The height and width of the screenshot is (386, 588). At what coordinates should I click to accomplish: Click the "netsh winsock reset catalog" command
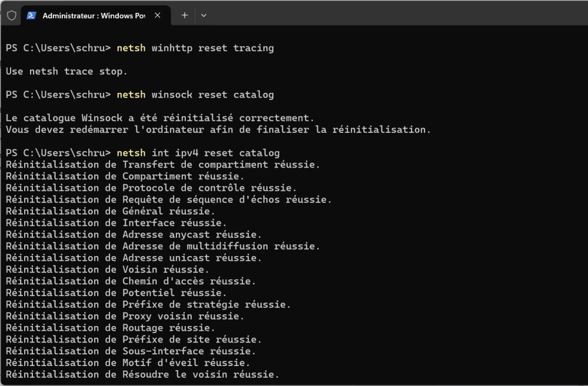pos(195,95)
